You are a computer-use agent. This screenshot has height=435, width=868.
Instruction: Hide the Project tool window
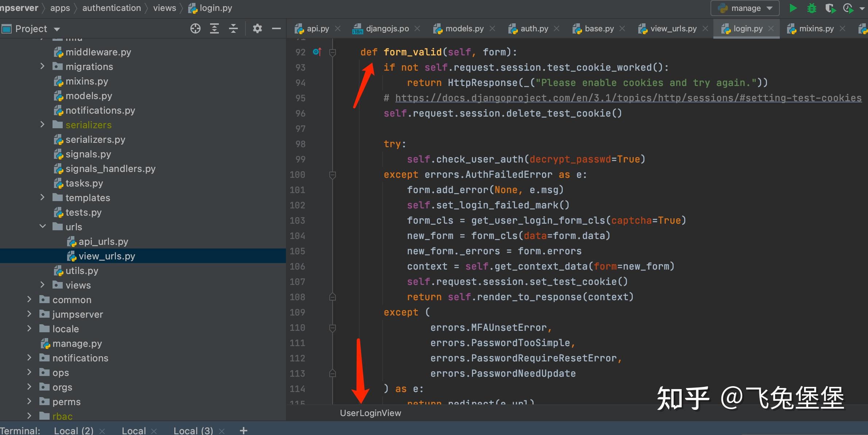pyautogui.click(x=276, y=28)
